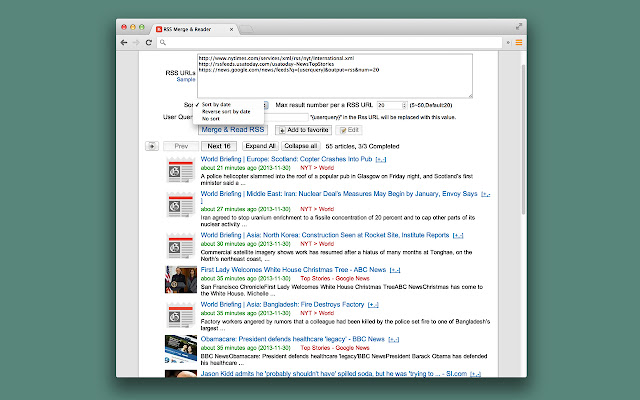The height and width of the screenshot is (400, 640).
Task: Select "Sort by date" option
Action: [x=217, y=104]
